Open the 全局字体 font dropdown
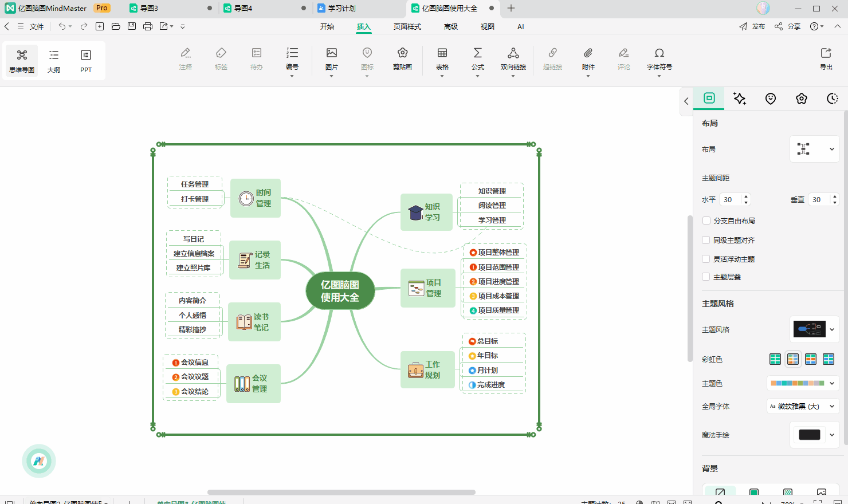Viewport: 848px width, 504px height. pos(803,406)
